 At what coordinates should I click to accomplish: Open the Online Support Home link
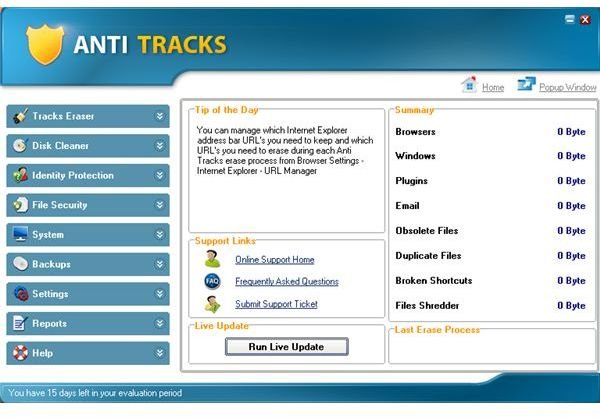[275, 260]
